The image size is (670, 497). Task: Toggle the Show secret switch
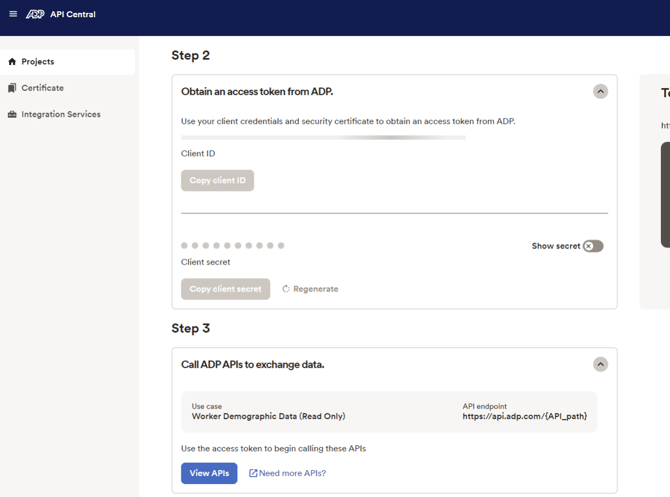[x=593, y=246]
